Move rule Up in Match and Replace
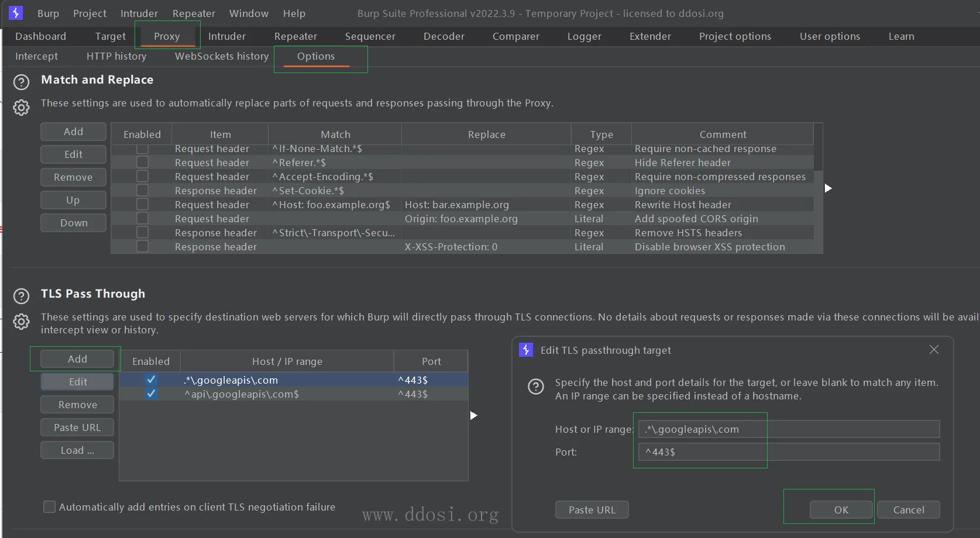Image resolution: width=980 pixels, height=538 pixels. [73, 200]
